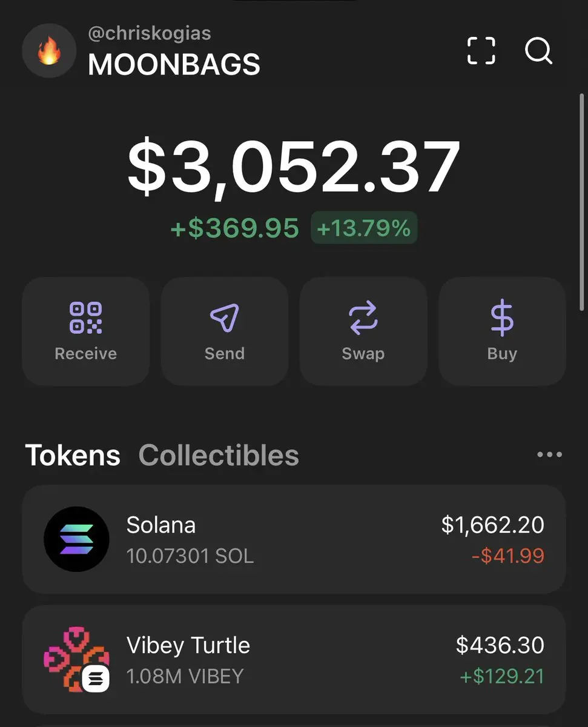Switch to the Tokens tab
This screenshot has width=588, height=727.
tap(73, 456)
